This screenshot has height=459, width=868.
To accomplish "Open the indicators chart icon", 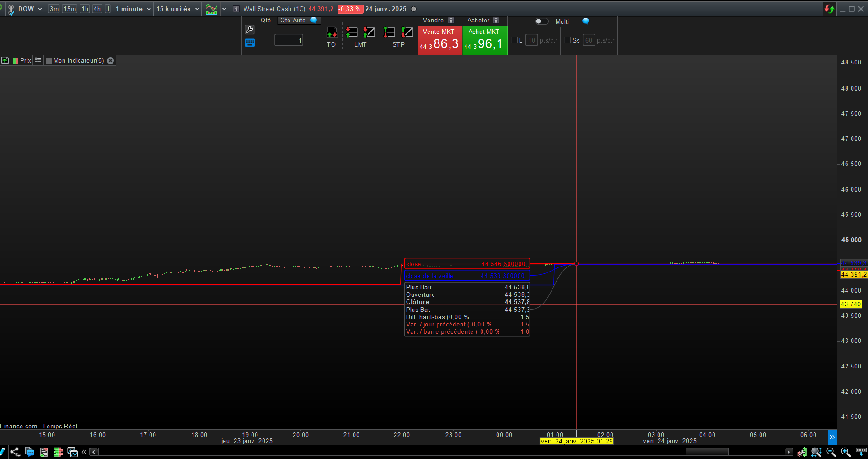I will 211,9.
